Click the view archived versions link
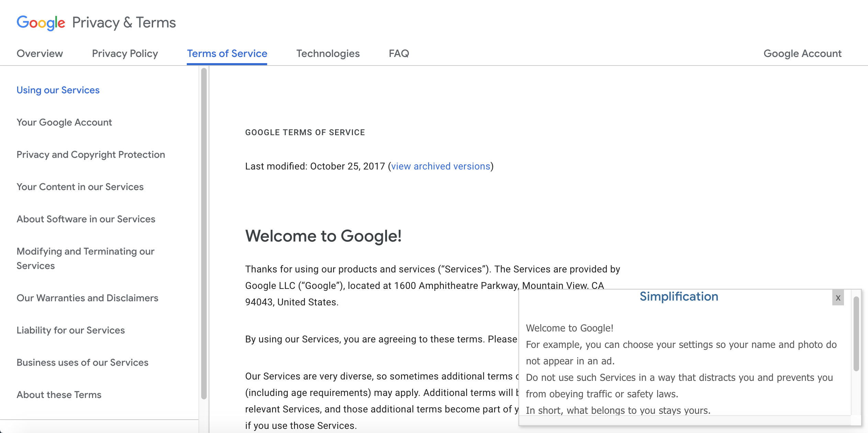868x433 pixels. pos(441,166)
